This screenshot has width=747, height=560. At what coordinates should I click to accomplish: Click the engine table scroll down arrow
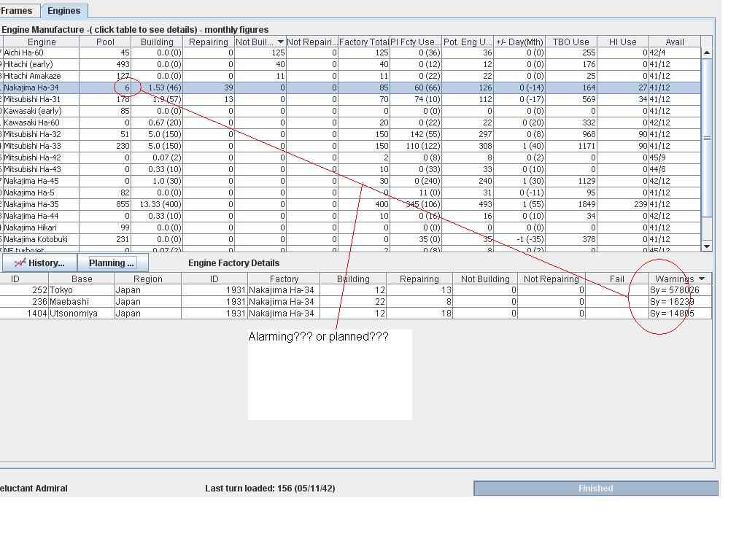pyautogui.click(x=707, y=246)
